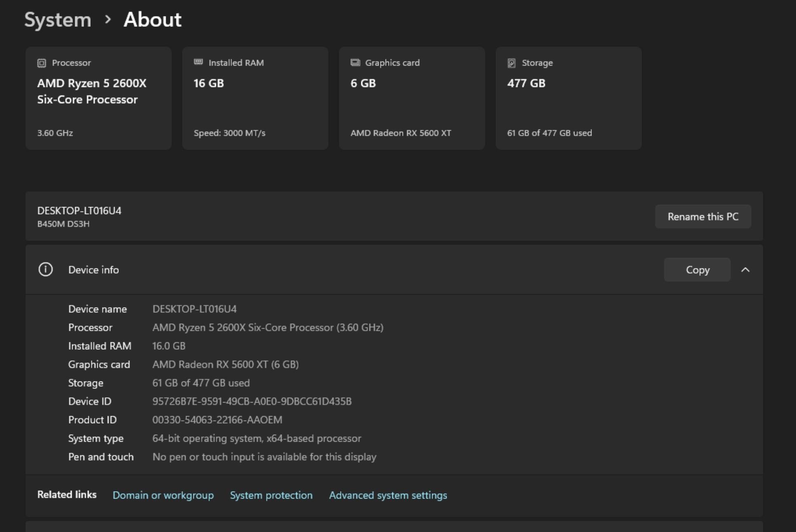Select Product ID 00330-54063-22166-AAOEM
This screenshot has height=532, width=796.
[x=217, y=420]
